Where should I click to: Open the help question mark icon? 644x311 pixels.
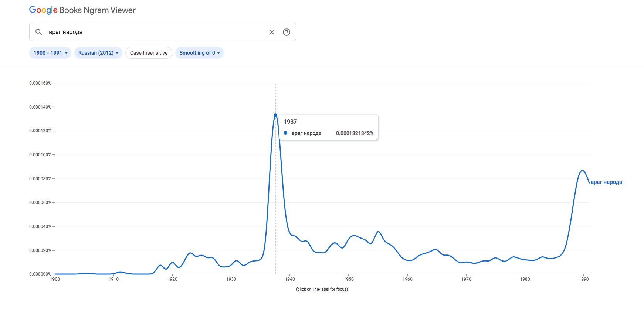tap(287, 32)
